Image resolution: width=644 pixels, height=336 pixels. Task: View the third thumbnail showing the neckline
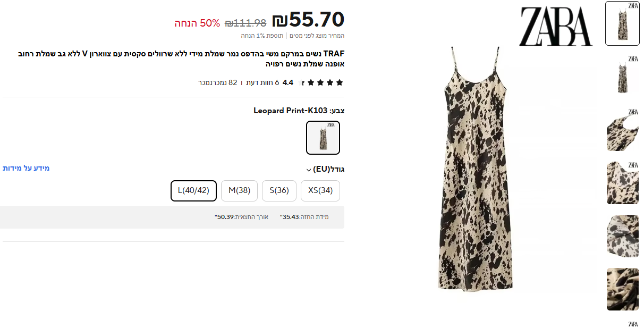[x=622, y=130]
